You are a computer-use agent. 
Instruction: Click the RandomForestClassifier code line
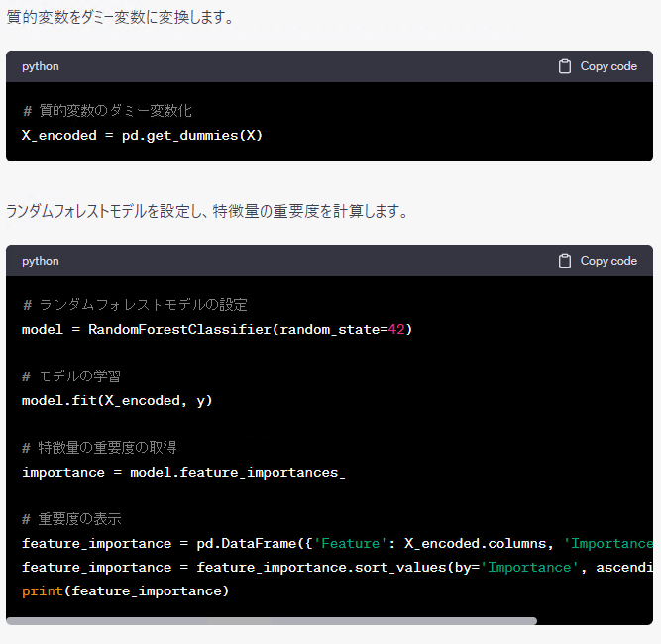pos(216,329)
